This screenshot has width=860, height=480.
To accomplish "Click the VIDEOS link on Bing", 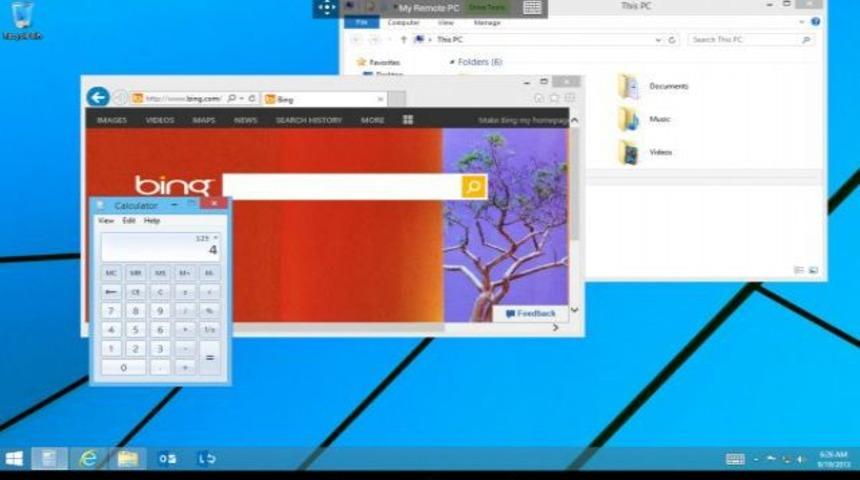I will [160, 120].
